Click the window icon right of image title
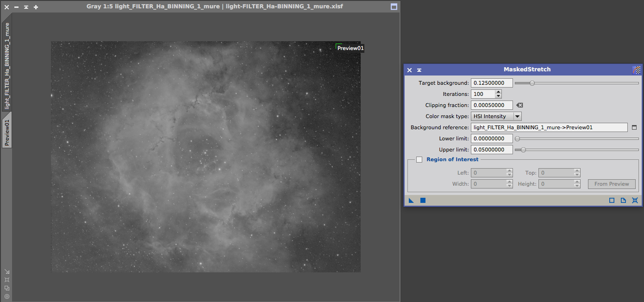644x302 pixels. coord(394,7)
